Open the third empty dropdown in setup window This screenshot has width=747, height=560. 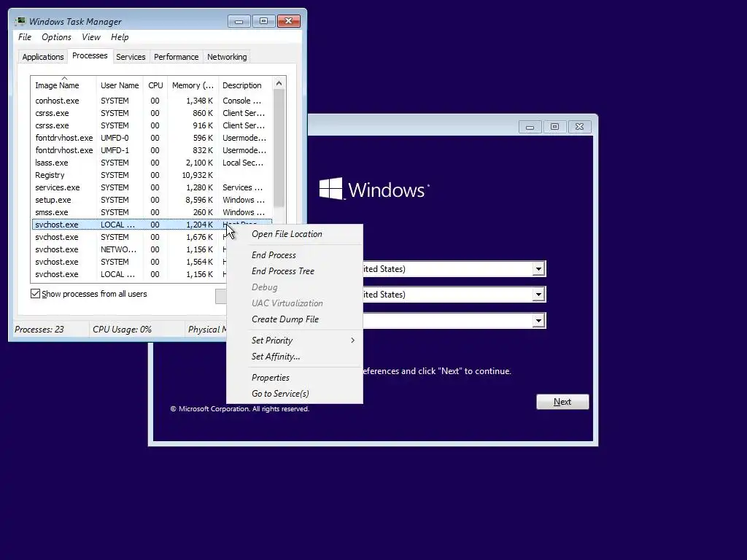(x=538, y=320)
